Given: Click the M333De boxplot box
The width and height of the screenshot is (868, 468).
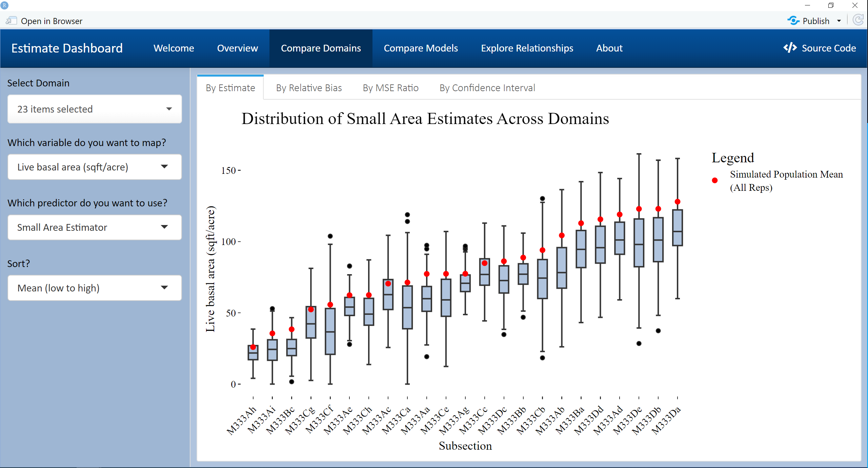Looking at the screenshot, I should 639,243.
